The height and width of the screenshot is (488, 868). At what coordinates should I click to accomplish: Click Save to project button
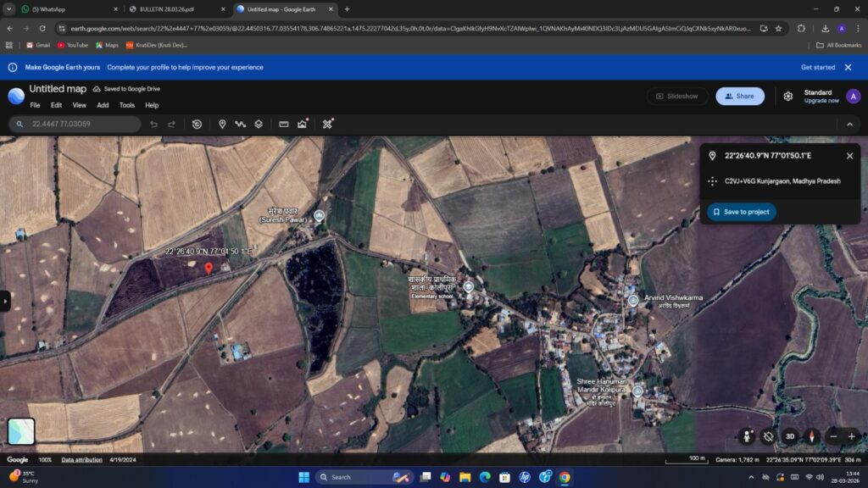coord(741,212)
